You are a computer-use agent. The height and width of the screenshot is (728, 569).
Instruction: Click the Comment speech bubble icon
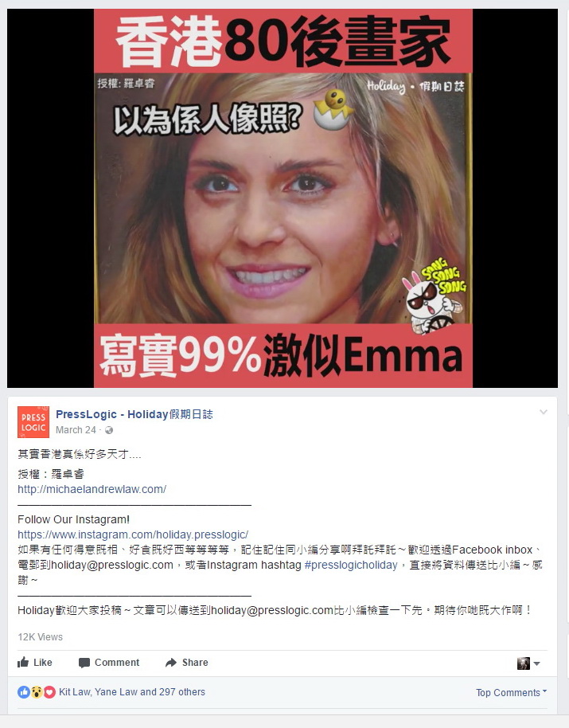click(x=84, y=663)
